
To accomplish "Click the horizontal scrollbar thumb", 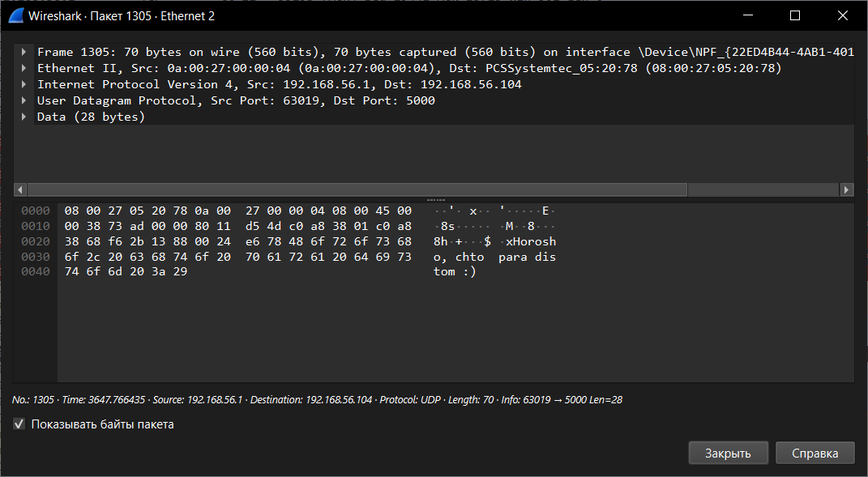I will point(357,190).
